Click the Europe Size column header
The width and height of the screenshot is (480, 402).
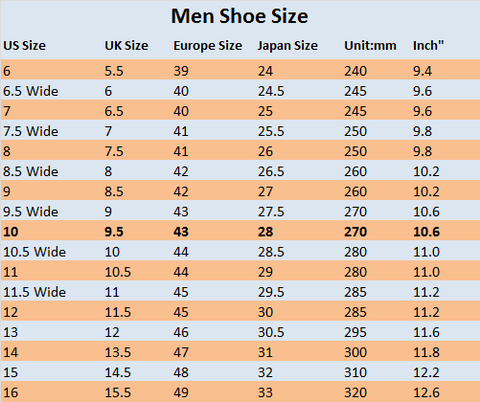(x=207, y=46)
